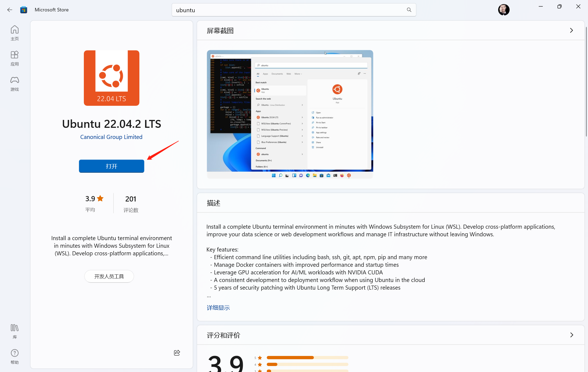This screenshot has width=588, height=372.
Task: Expand the 评分和评价 ratings section chevron
Action: pos(571,335)
